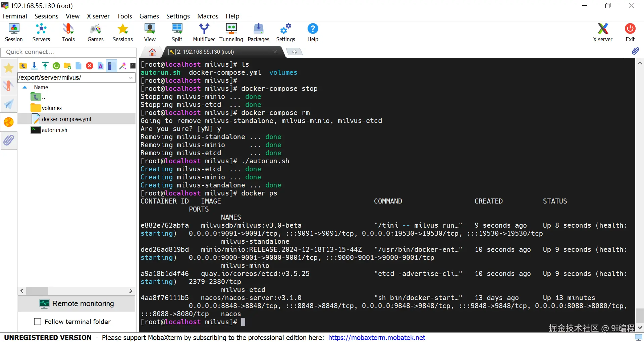
Task: Click the paperclip icon right of the tab bar
Action: 635,51
